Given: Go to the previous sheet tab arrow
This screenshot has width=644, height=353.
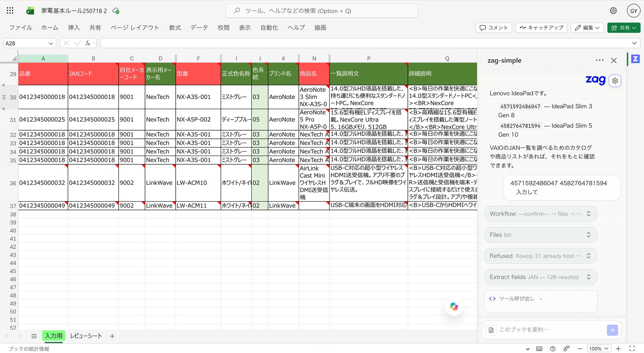Looking at the screenshot, I should click(x=7, y=336).
